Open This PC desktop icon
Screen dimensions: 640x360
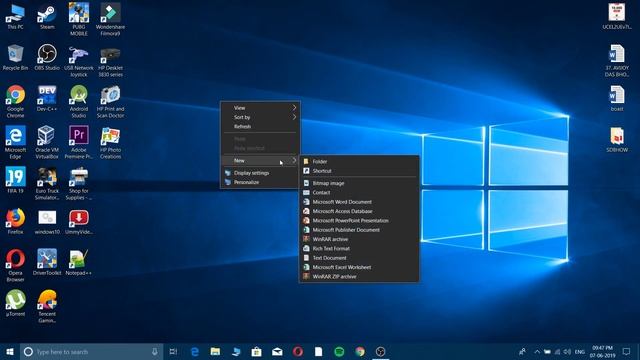[15, 16]
